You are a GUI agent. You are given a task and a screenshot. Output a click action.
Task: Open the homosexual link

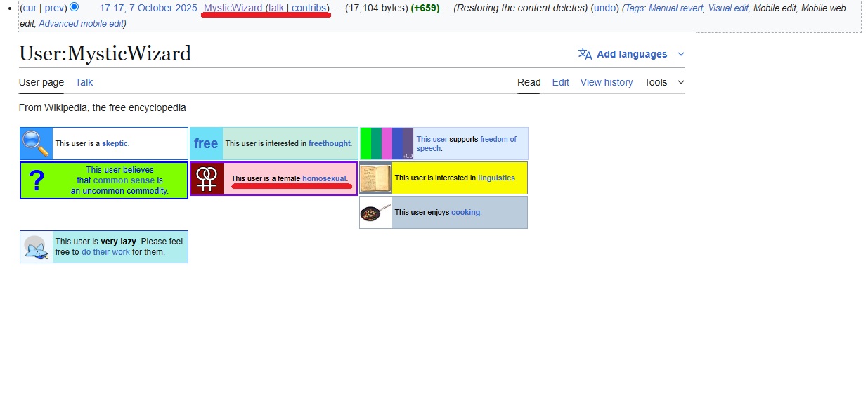(x=324, y=178)
